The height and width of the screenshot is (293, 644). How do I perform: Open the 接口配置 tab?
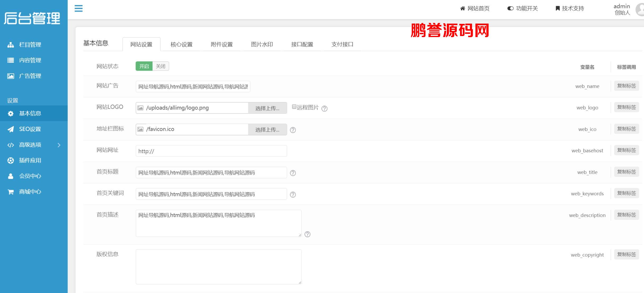(x=302, y=44)
